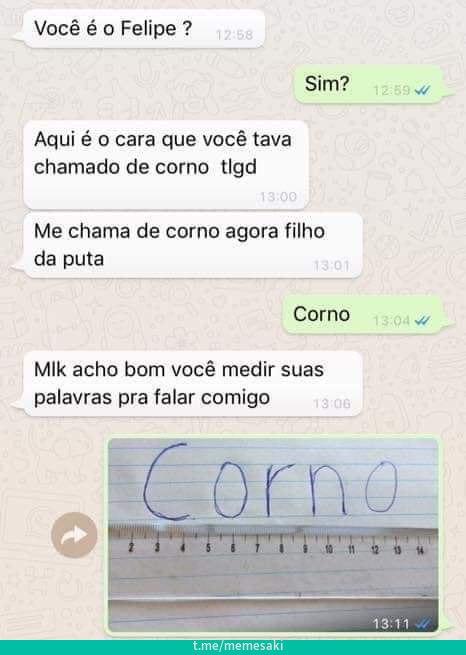
Task: Open the Corno ruler photo message
Action: tap(273, 535)
